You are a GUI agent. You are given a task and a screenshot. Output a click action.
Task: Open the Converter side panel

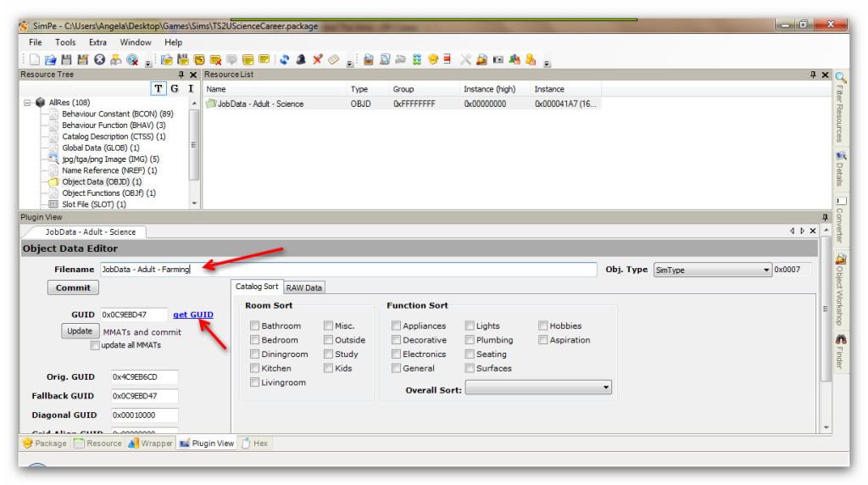coord(840,220)
